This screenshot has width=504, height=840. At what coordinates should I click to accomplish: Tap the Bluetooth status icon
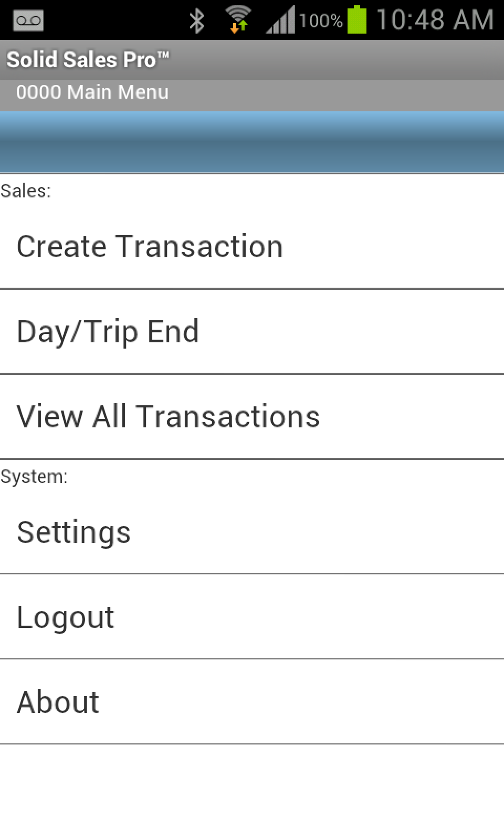[197, 19]
